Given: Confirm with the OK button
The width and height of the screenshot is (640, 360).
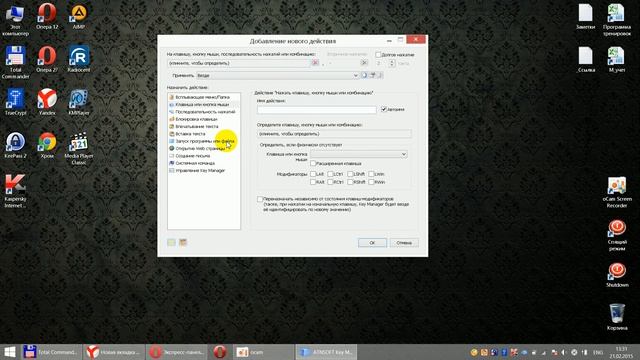Looking at the screenshot, I should tap(372, 242).
